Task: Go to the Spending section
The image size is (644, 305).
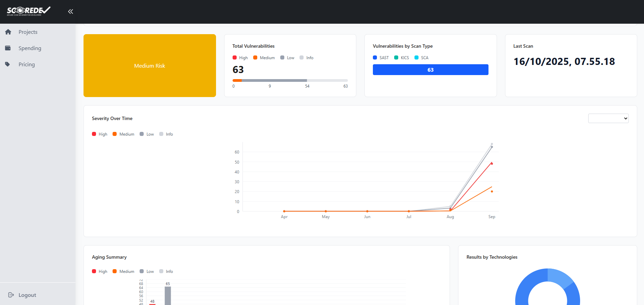Action: (x=30, y=48)
